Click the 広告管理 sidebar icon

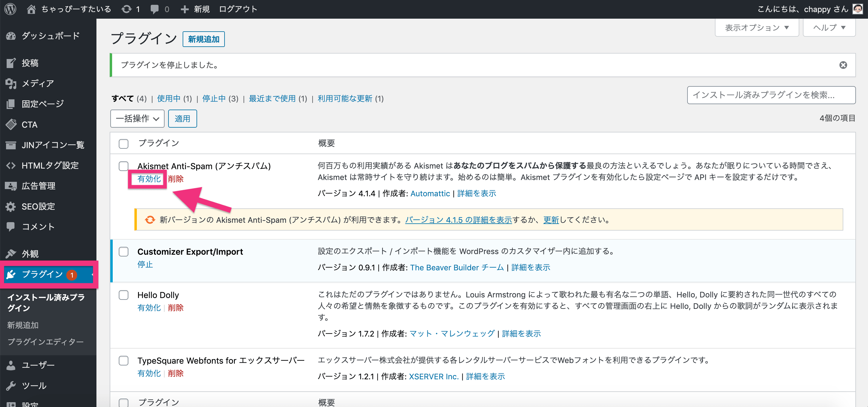click(11, 186)
